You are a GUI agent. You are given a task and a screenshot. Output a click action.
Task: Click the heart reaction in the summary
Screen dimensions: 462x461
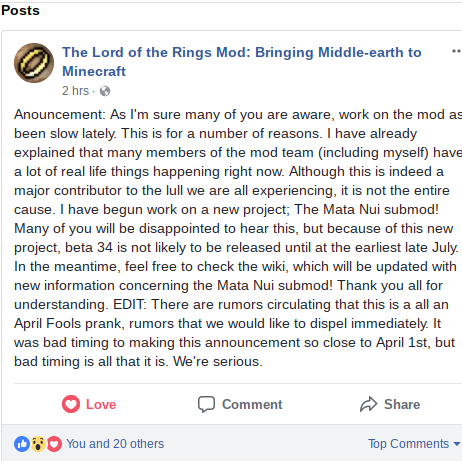tap(54, 444)
